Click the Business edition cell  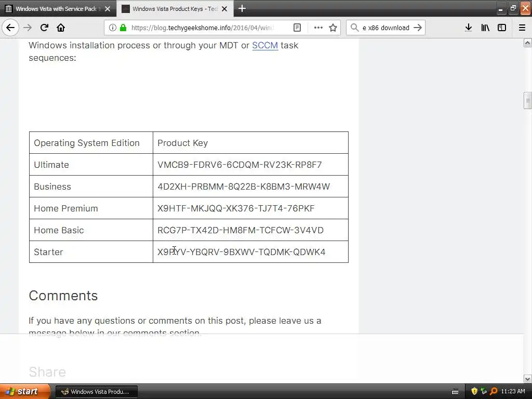(91, 187)
